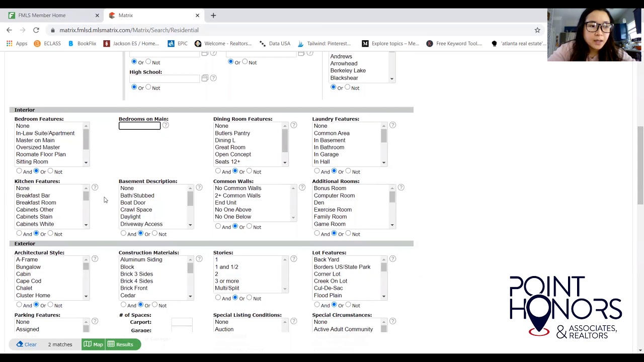The height and width of the screenshot is (362, 644).
Task: Open help icon beside Special Listing Conditions
Action: point(294,321)
